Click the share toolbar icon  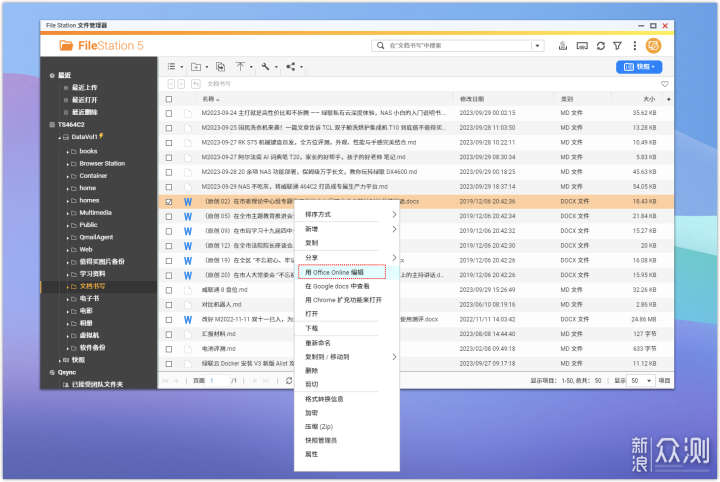coord(290,67)
